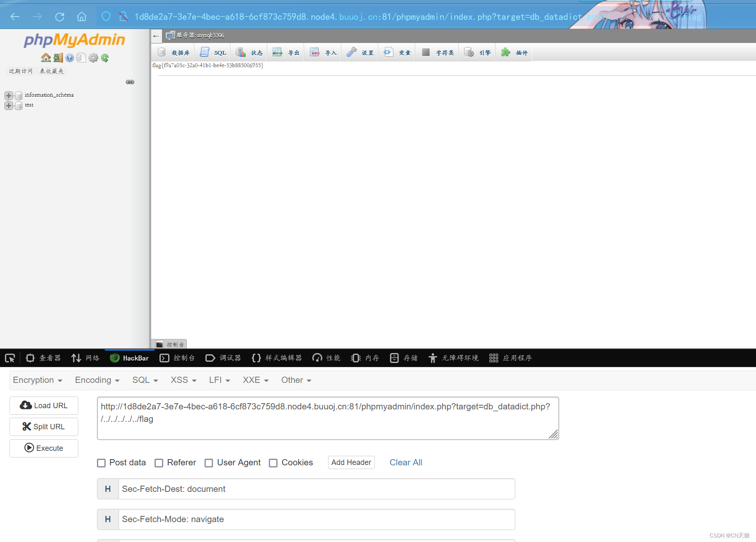The height and width of the screenshot is (542, 756).
Task: Open Favorites tables button
Action: coord(51,71)
